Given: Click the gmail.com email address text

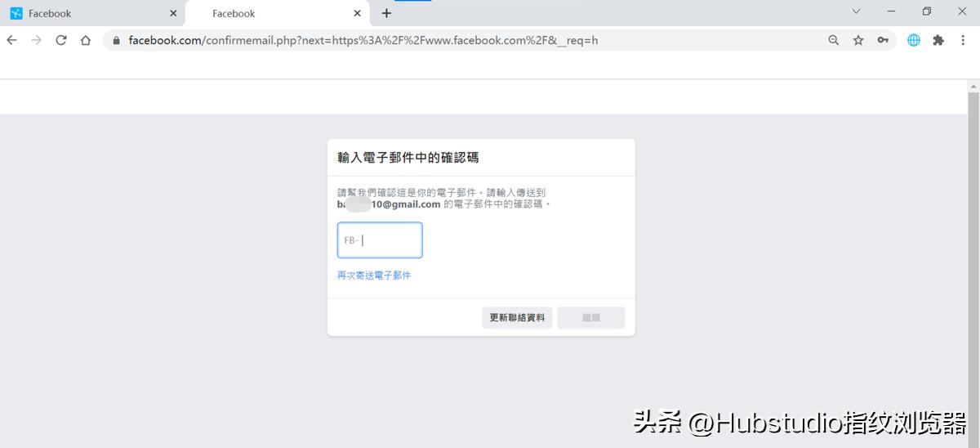Looking at the screenshot, I should point(389,204).
